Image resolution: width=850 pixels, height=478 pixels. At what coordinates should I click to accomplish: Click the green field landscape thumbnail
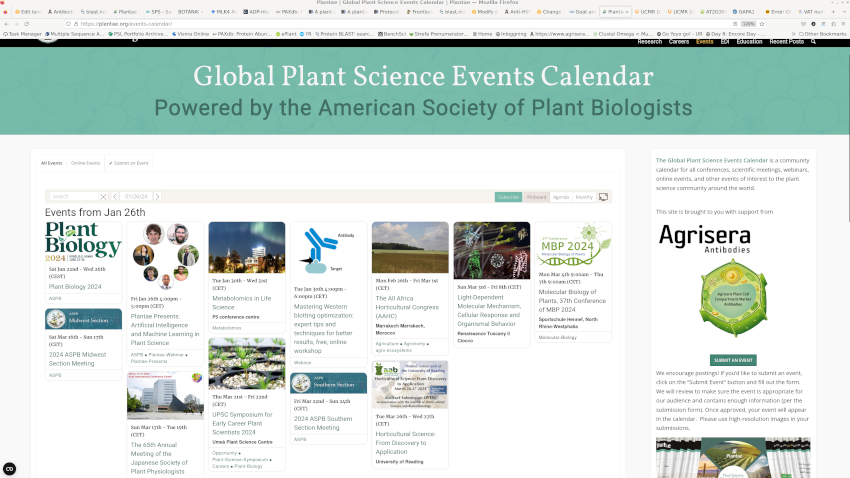[x=410, y=247]
